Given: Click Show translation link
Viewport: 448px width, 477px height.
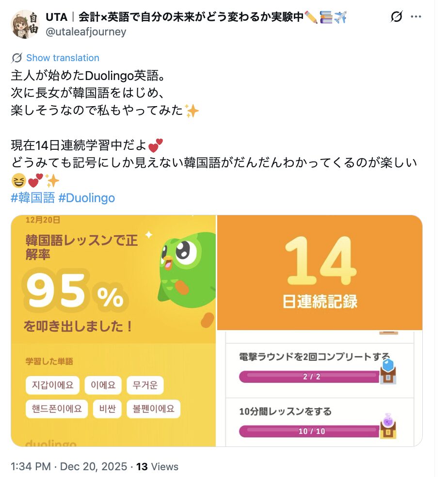Looking at the screenshot, I should (63, 58).
